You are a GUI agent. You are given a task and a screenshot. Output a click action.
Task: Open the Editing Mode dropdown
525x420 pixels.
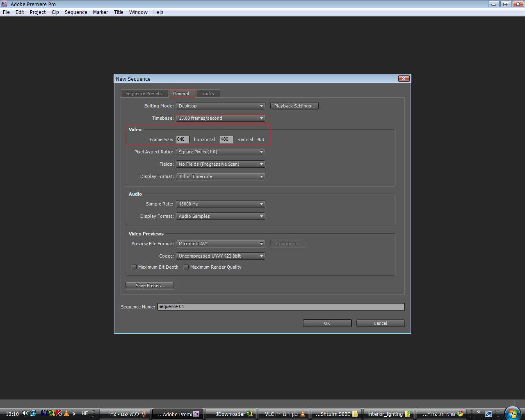click(x=221, y=106)
